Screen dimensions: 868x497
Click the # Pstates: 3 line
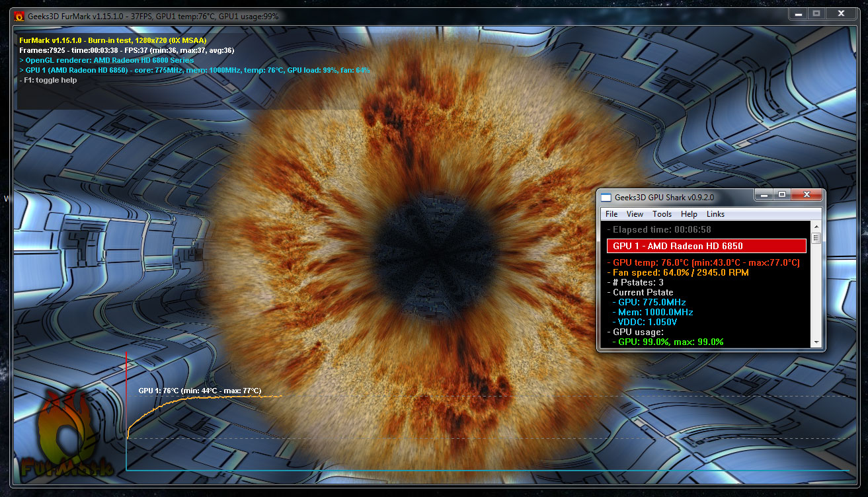coord(635,282)
